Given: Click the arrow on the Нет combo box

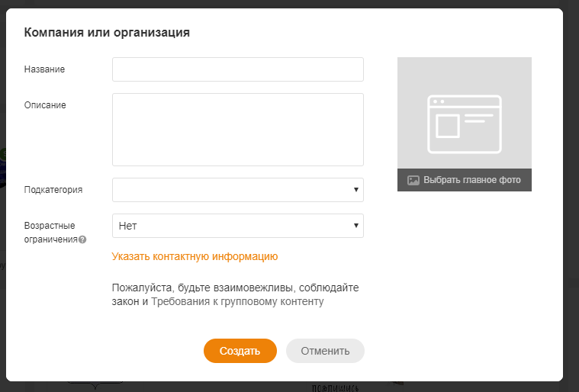Looking at the screenshot, I should point(356,226).
